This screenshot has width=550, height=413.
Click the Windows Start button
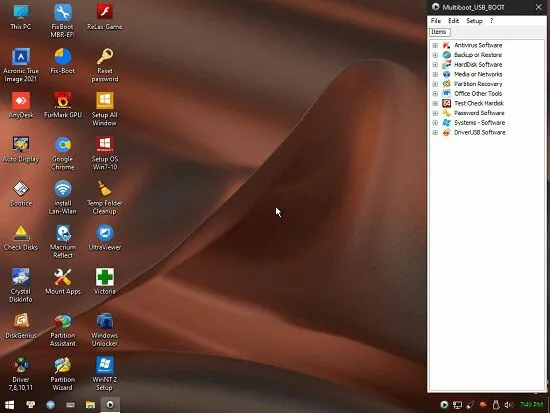[9, 405]
